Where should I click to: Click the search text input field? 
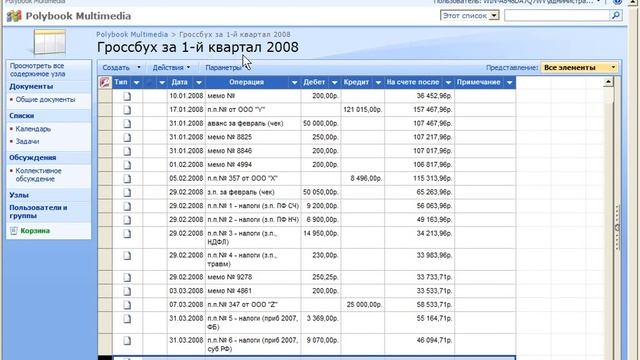557,16
